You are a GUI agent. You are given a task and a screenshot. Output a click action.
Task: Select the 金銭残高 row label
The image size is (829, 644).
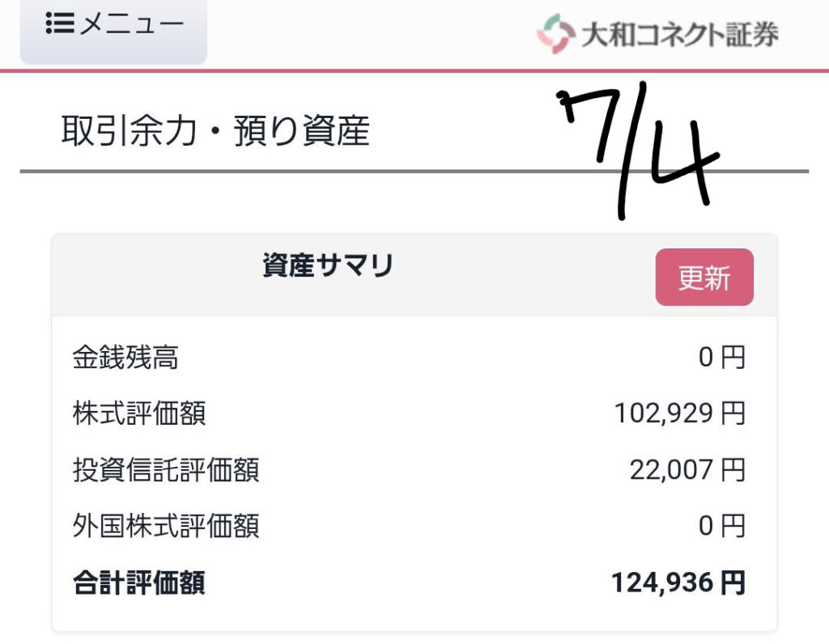125,357
